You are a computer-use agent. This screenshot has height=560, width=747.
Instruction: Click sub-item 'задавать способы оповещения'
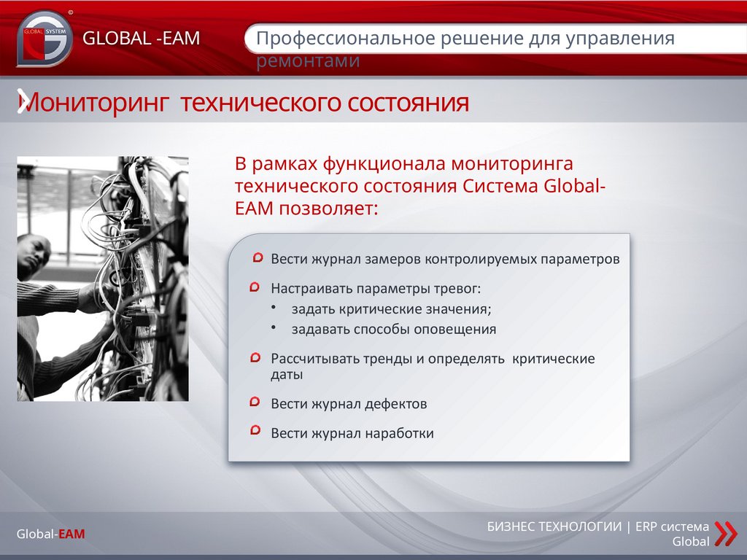pos(393,330)
